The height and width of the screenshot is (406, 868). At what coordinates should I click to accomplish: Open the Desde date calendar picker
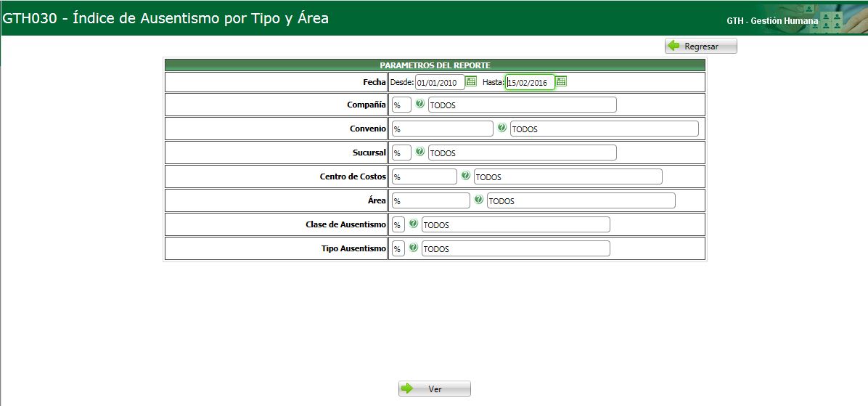click(471, 81)
